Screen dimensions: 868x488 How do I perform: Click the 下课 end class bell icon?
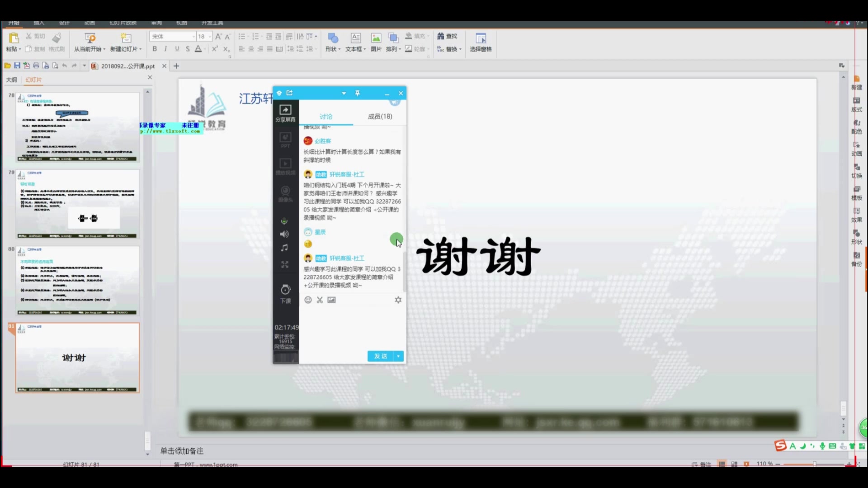(285, 290)
